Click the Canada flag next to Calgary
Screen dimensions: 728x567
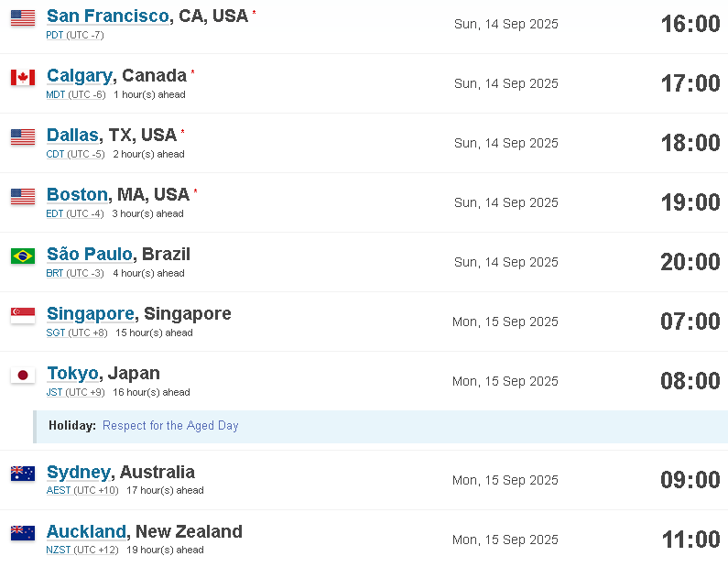[23, 78]
